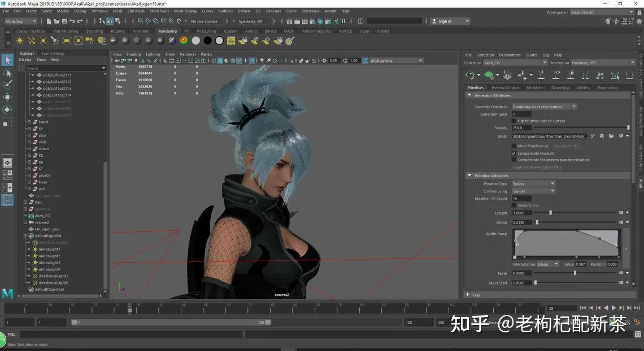The width and height of the screenshot is (644, 351).
Task: Expand the hair node in Outliner
Action: 25,202
